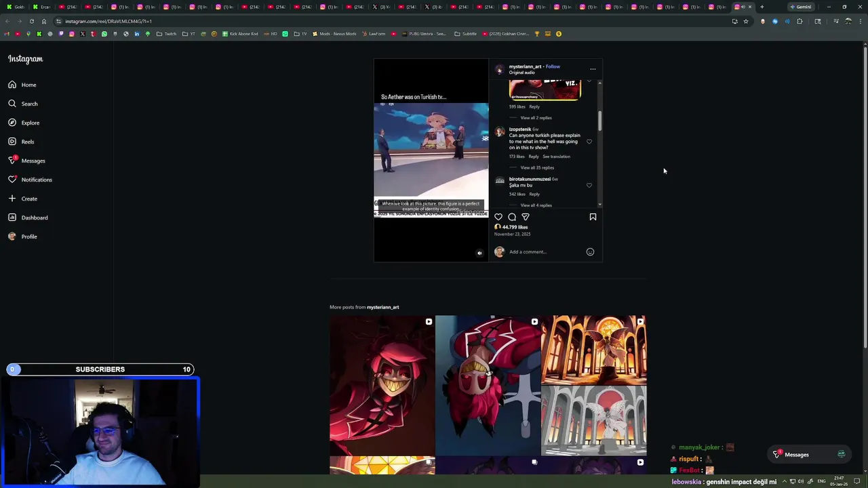Viewport: 868px width, 488px height.
Task: Open Search in the Instagram sidebar
Action: click(x=23, y=104)
